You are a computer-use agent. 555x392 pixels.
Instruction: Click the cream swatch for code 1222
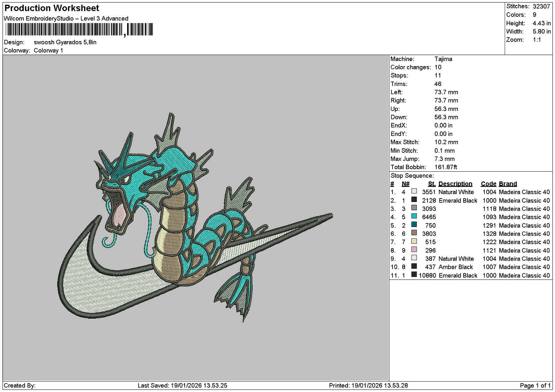414,241
